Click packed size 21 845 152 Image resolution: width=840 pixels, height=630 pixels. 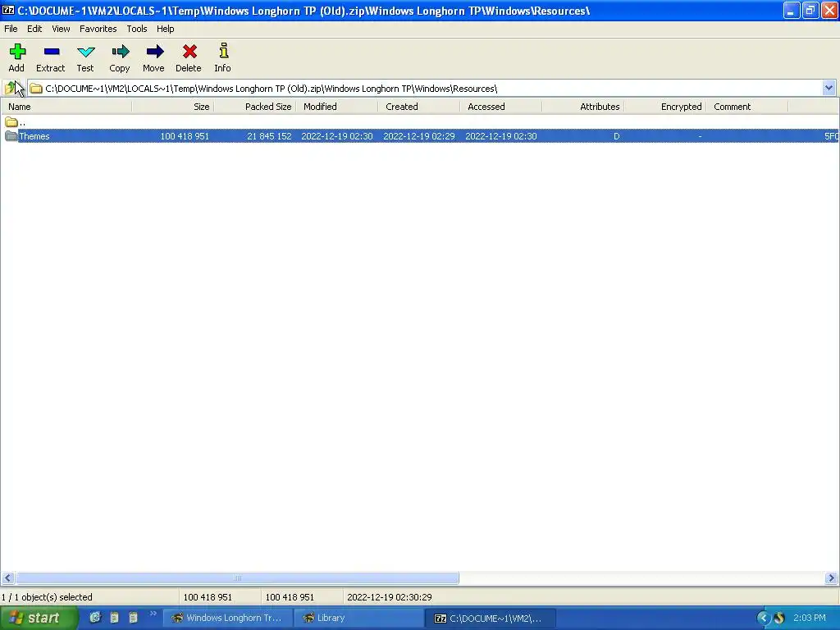click(269, 136)
